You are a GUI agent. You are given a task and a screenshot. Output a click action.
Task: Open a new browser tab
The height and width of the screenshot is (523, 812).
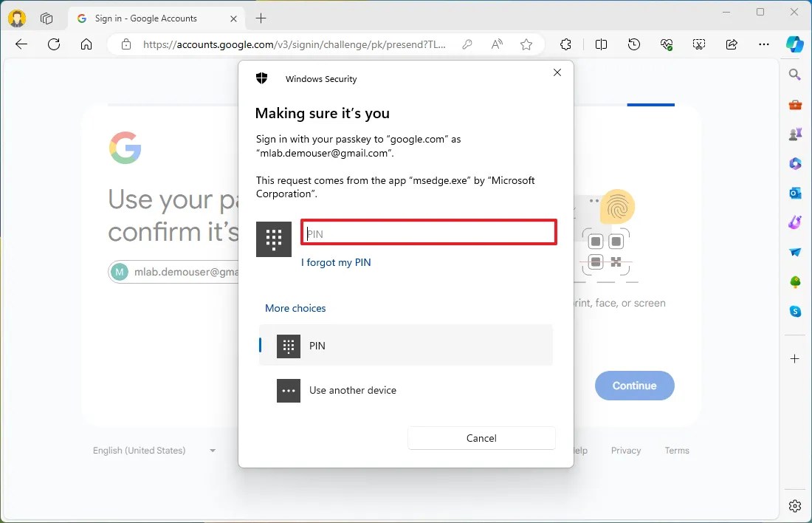[260, 18]
